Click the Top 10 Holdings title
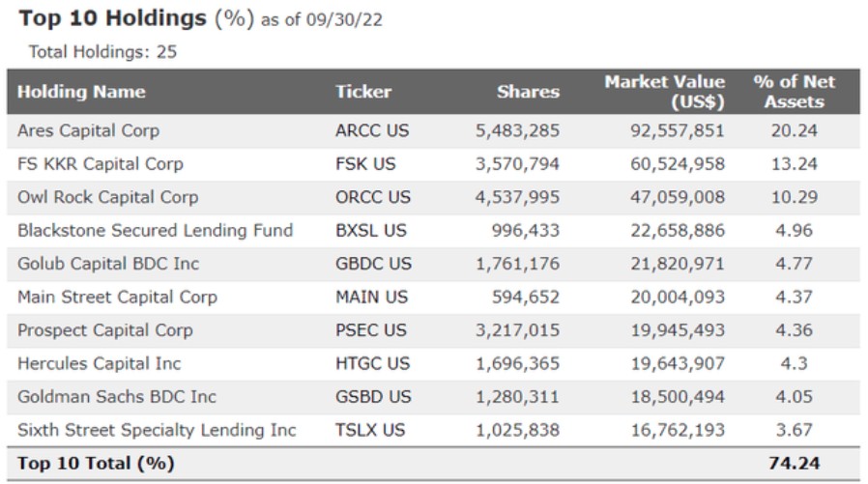868x484 pixels. tap(113, 18)
